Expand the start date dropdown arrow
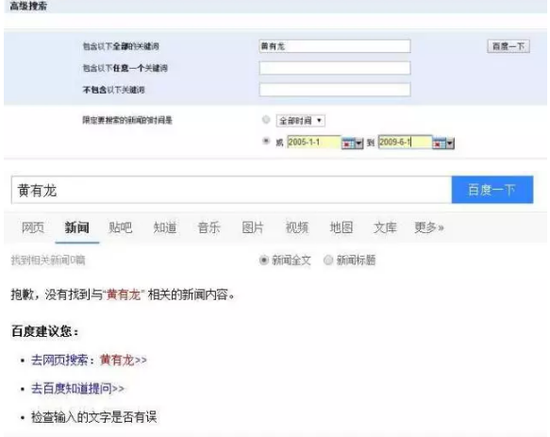This screenshot has height=437, width=550. click(358, 143)
